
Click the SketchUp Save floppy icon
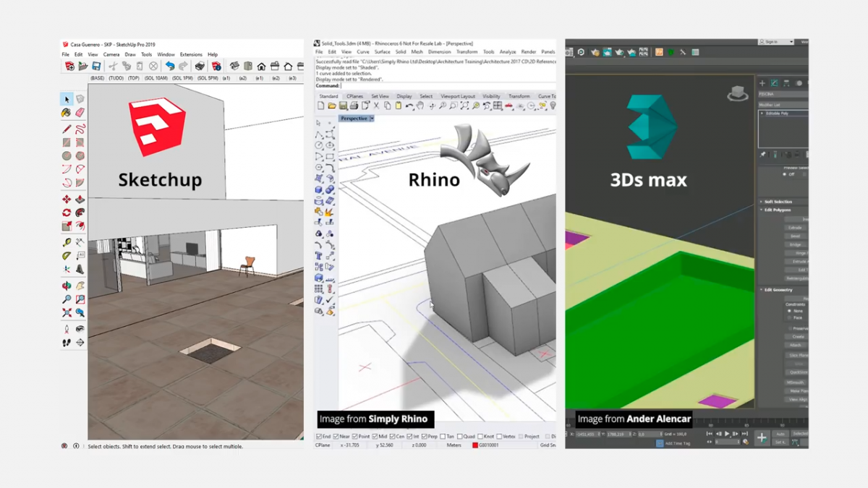[95, 66]
